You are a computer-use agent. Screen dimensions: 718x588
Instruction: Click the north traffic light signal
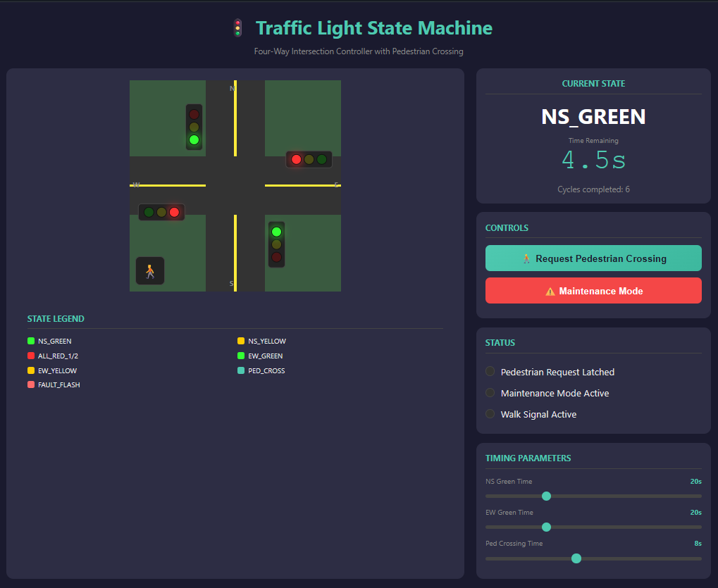[194, 127]
